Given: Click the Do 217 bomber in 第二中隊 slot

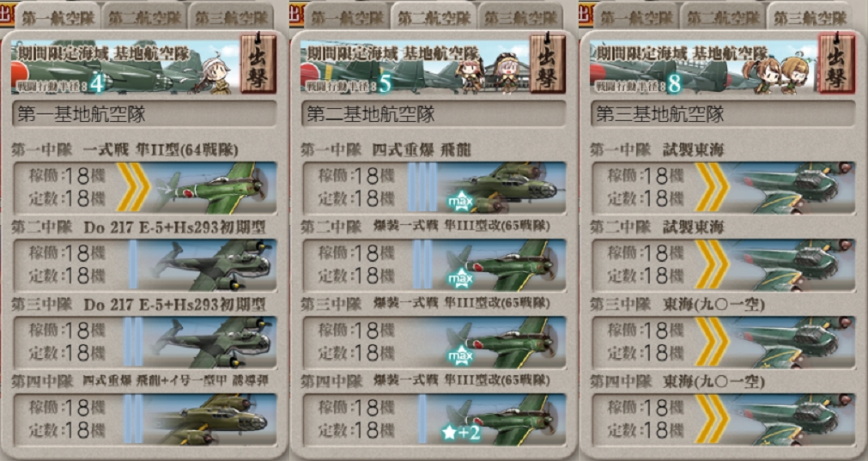Looking at the screenshot, I should point(213,265).
